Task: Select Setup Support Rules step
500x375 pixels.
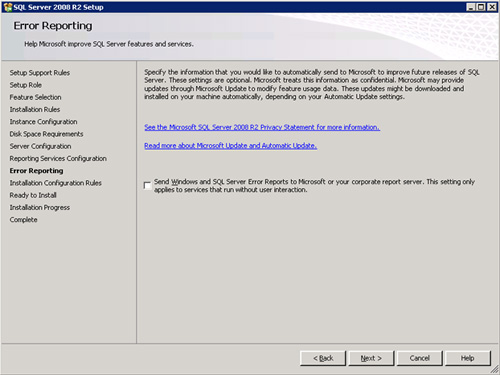Action: [40, 73]
